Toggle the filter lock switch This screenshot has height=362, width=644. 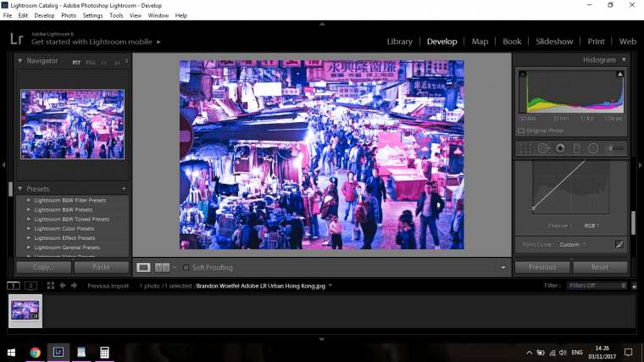coord(635,286)
